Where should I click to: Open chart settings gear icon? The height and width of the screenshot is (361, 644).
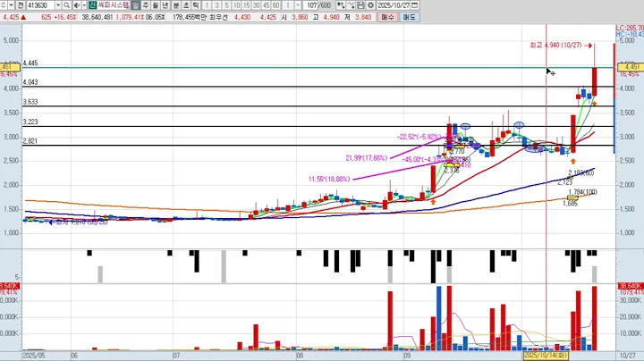370,5
